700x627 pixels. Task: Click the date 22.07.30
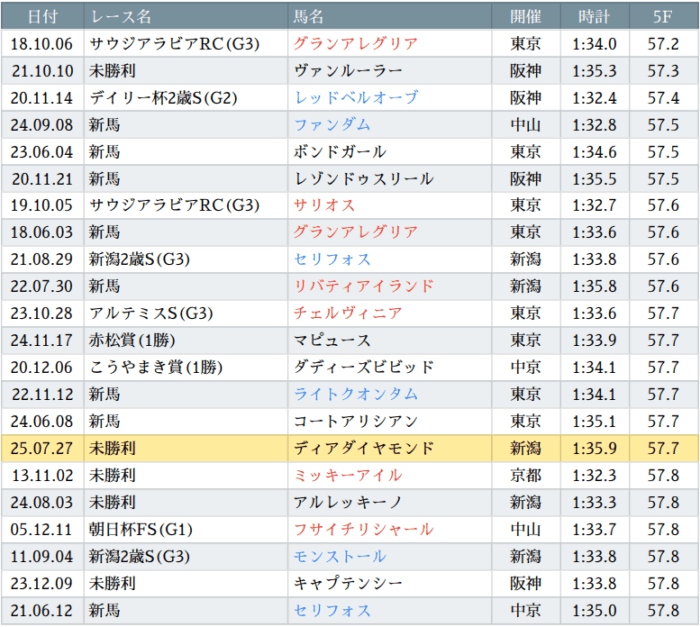(42, 286)
